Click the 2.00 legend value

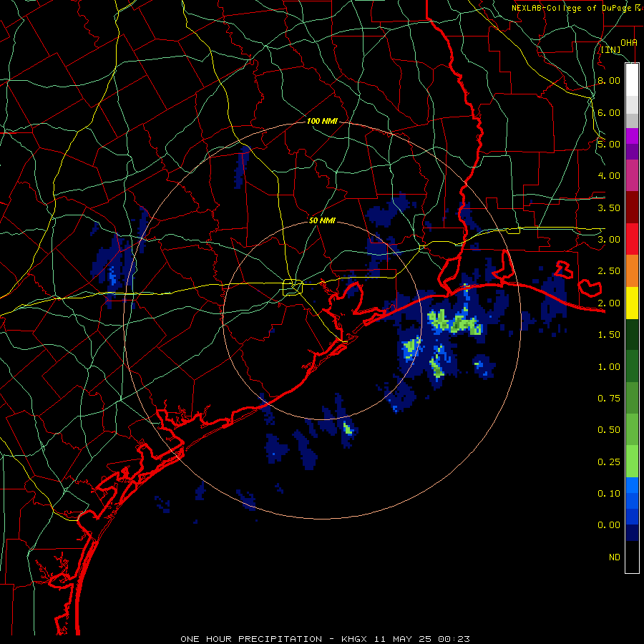point(609,303)
